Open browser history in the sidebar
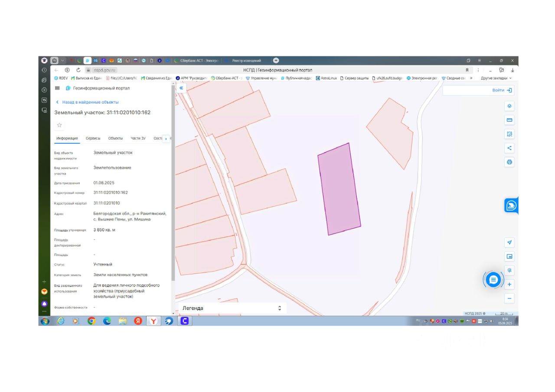The width and height of the screenshot is (555, 392). click(44, 70)
